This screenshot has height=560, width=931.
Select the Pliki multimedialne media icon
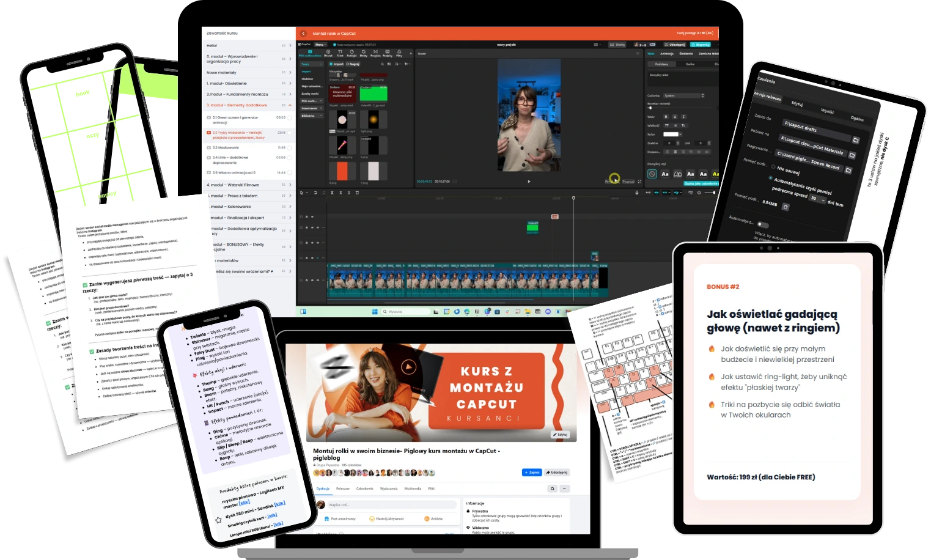tap(311, 53)
